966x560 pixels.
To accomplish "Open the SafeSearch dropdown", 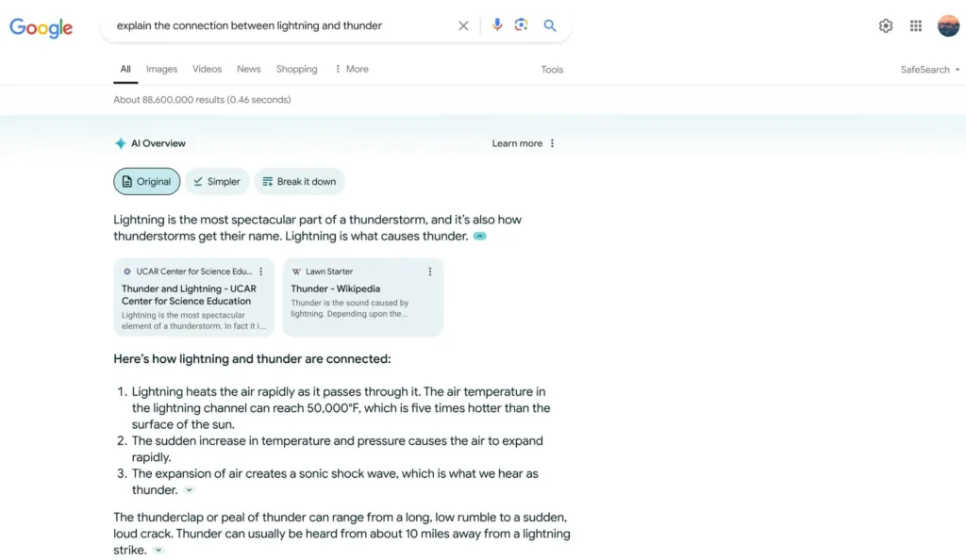I will point(929,69).
